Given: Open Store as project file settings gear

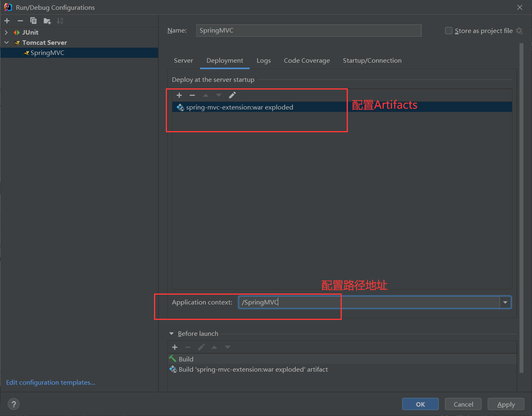Looking at the screenshot, I should [x=519, y=31].
